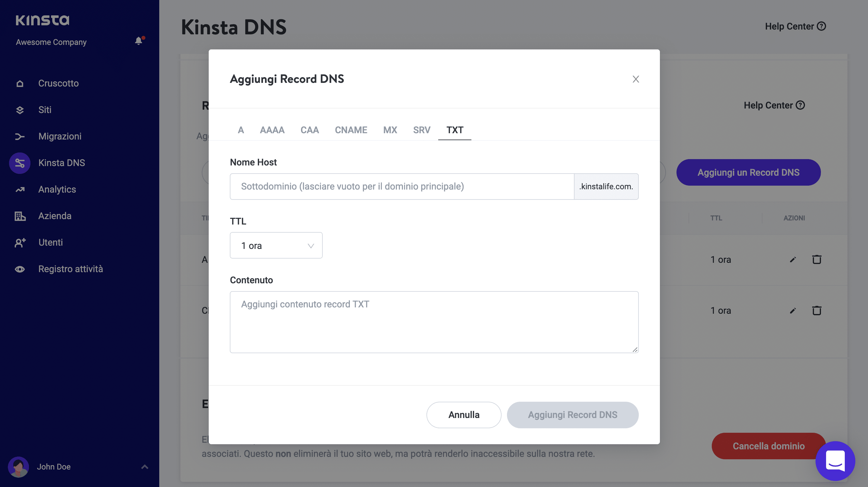This screenshot has height=487, width=868.
Task: Click the AZIONI column header
Action: (x=794, y=218)
